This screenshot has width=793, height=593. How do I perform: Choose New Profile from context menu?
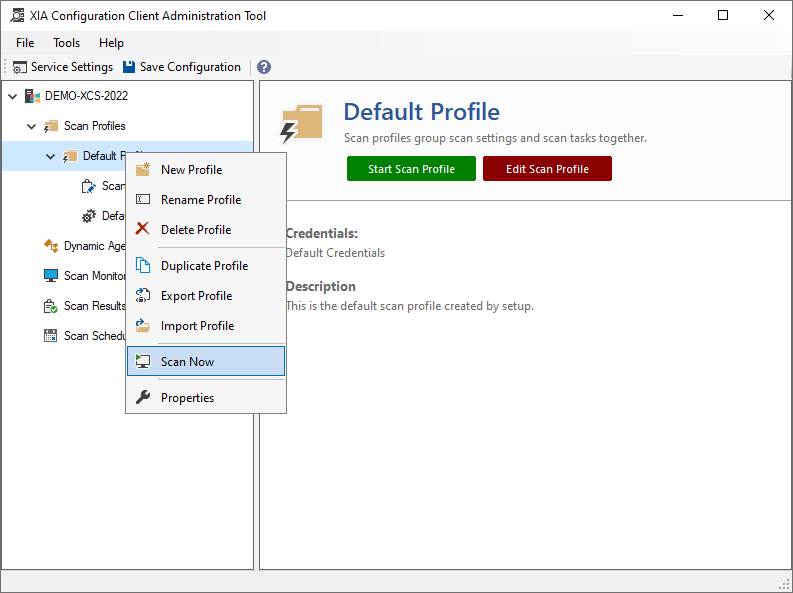206,170
